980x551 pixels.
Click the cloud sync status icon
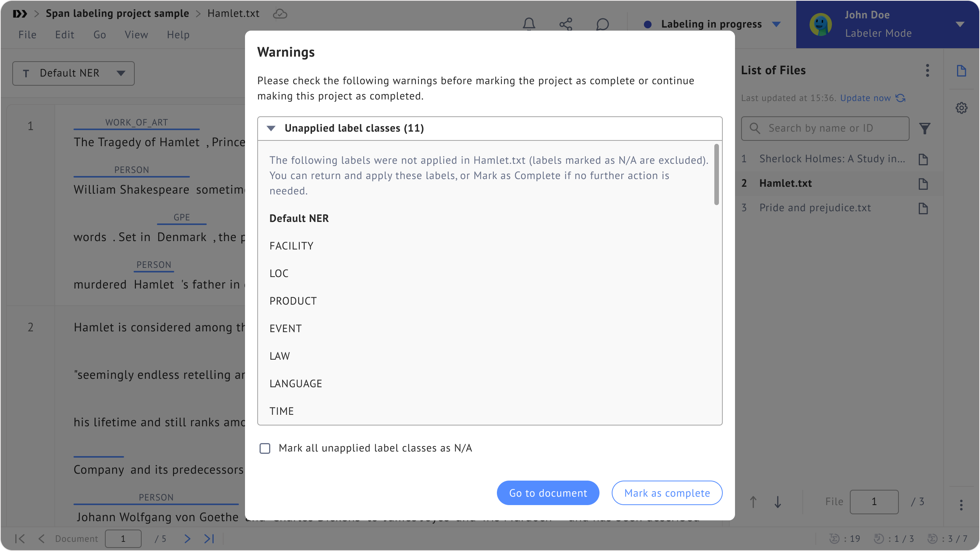click(x=280, y=14)
